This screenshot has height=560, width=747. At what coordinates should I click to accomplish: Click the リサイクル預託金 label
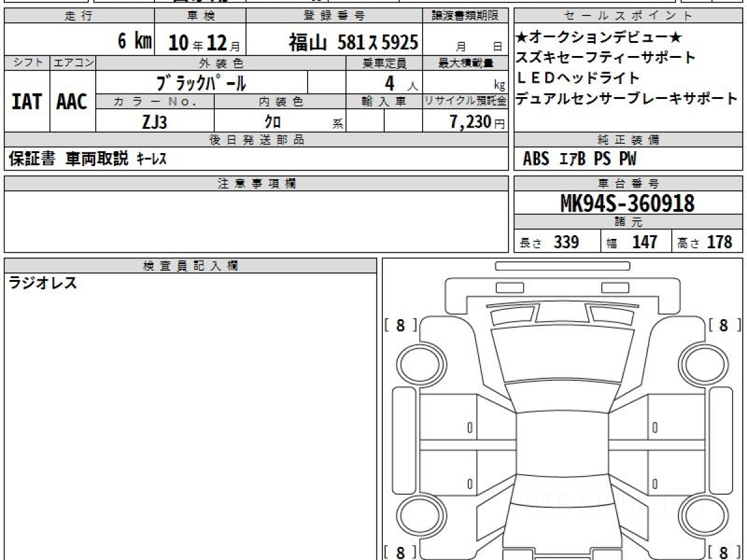[x=466, y=101]
